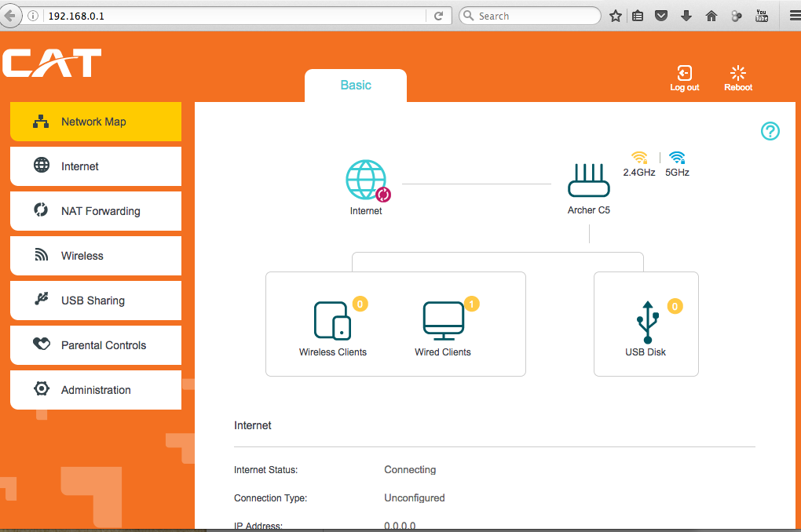Click the 'Wired Clients' label
The width and height of the screenshot is (801, 532).
pyautogui.click(x=443, y=352)
